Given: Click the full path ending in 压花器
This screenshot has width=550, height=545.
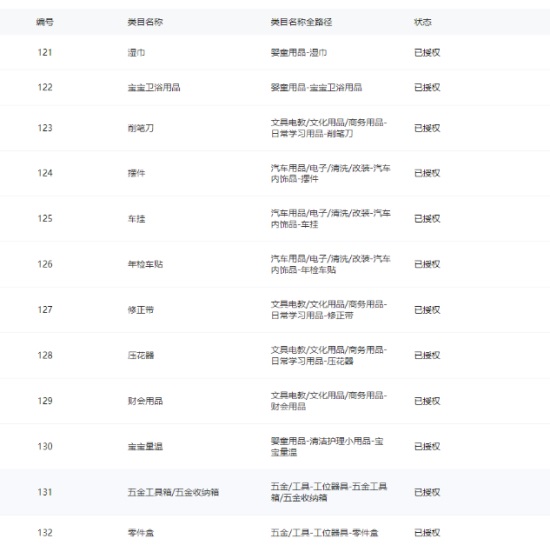Looking at the screenshot, I should [329, 355].
